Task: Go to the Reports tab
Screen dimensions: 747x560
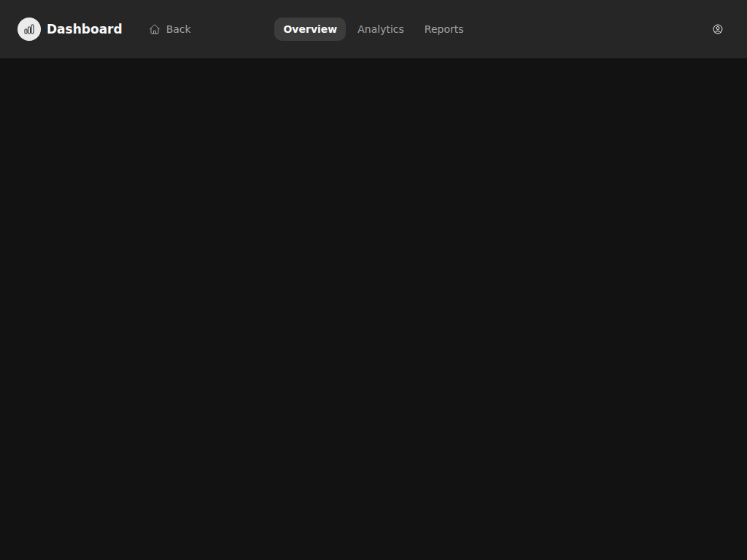Action: 444,29
